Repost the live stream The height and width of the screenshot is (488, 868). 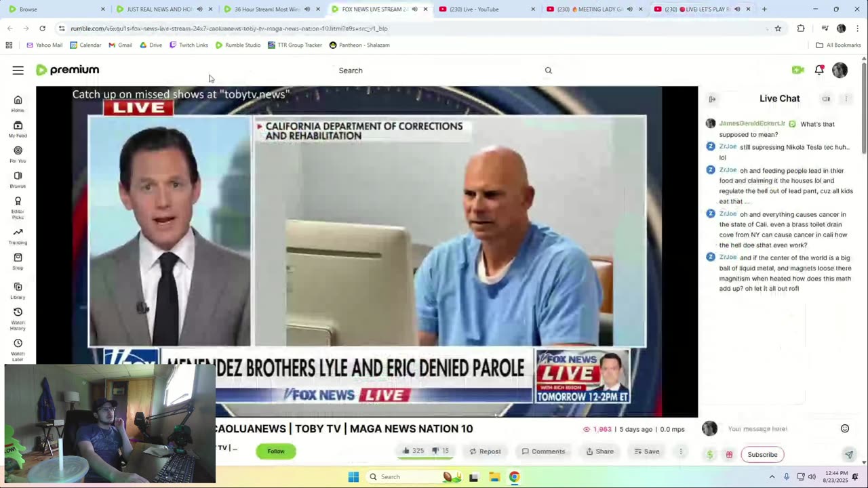pos(485,451)
